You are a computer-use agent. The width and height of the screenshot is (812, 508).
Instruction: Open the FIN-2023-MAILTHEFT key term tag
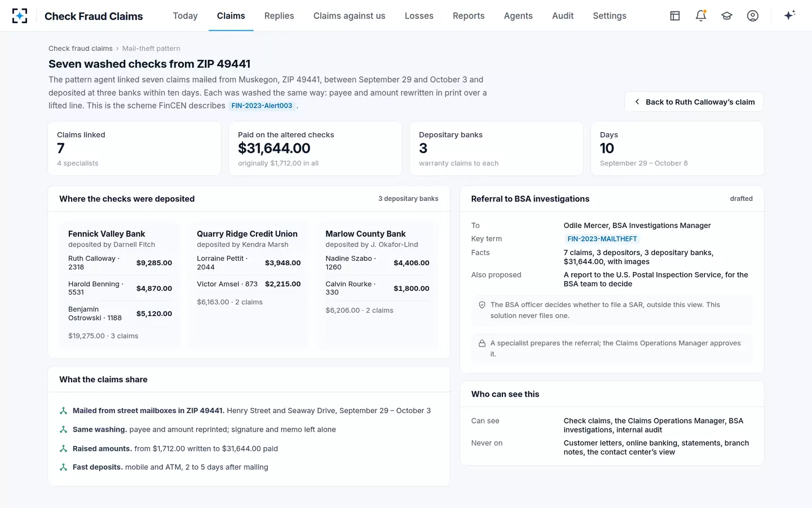pyautogui.click(x=602, y=239)
